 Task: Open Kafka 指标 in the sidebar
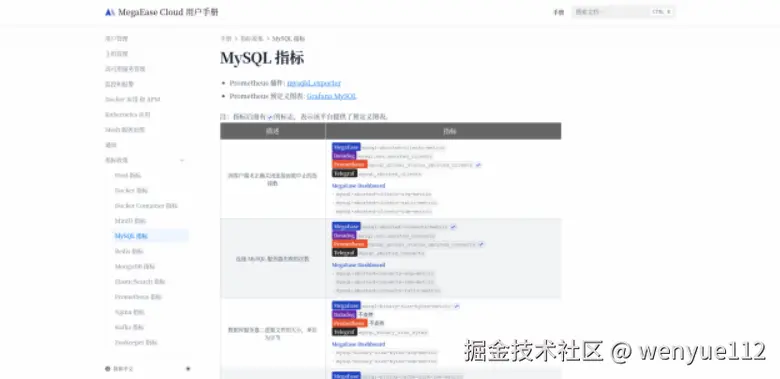click(x=129, y=327)
